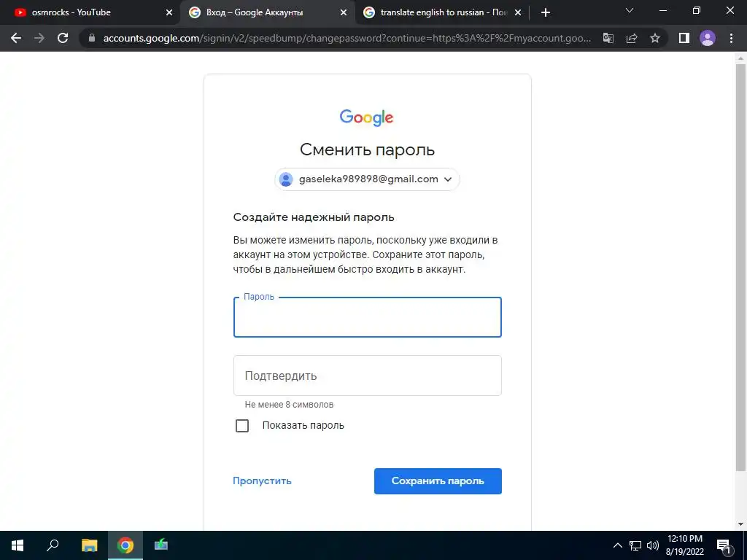Open the tab search chevron
This screenshot has height=560, width=747.
(630, 10)
